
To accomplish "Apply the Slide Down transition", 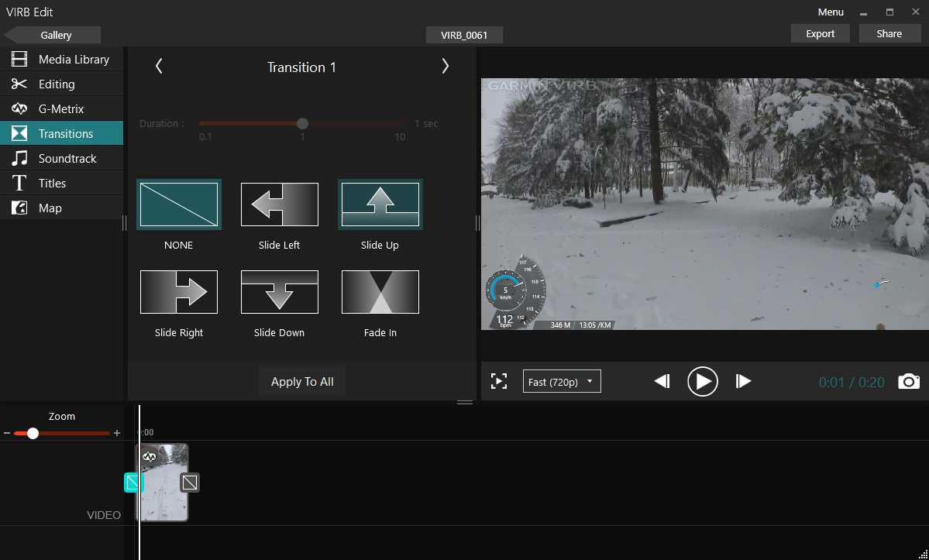I will click(279, 292).
